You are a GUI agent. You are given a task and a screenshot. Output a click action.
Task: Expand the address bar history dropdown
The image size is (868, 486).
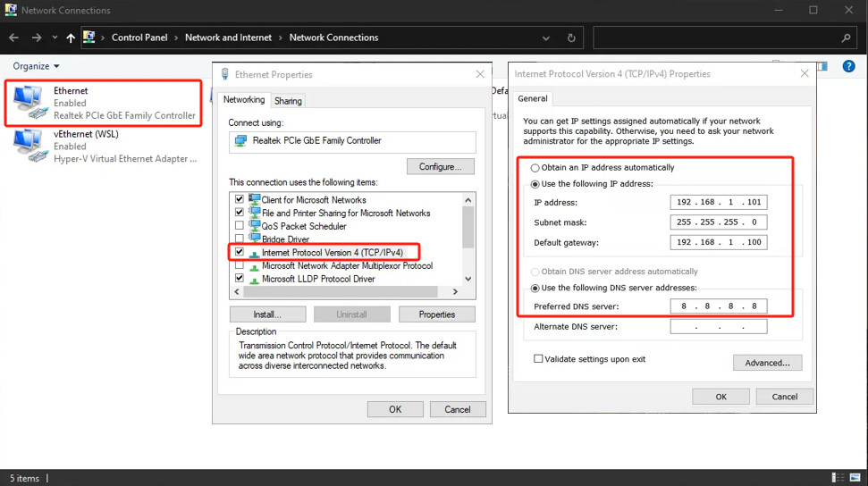tap(546, 38)
